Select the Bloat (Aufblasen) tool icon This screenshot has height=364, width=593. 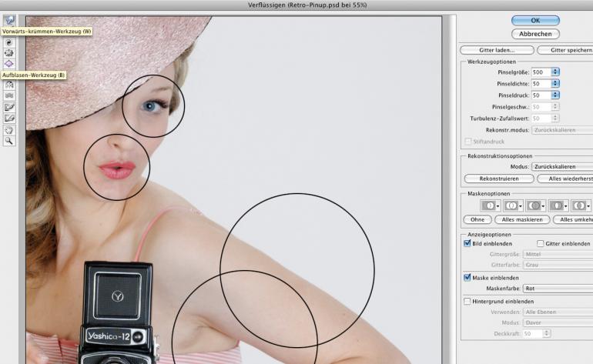(x=9, y=64)
